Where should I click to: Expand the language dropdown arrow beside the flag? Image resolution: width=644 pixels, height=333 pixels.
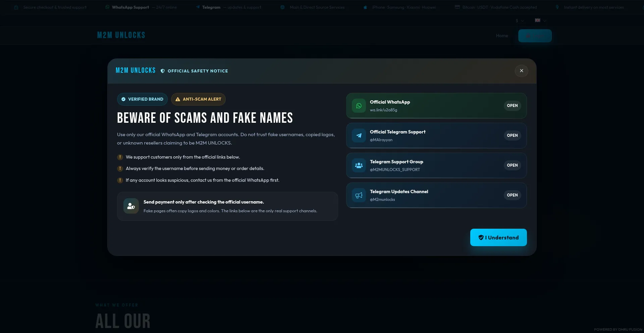point(545,21)
